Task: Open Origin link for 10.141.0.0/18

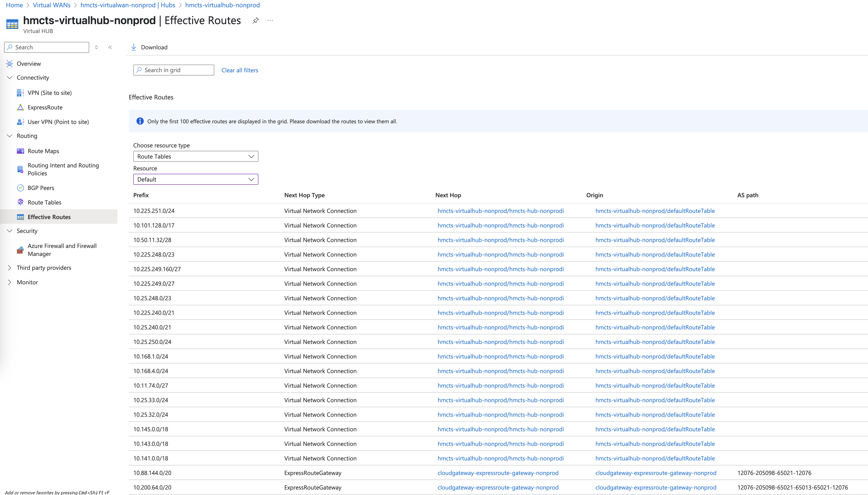Action: click(x=655, y=458)
